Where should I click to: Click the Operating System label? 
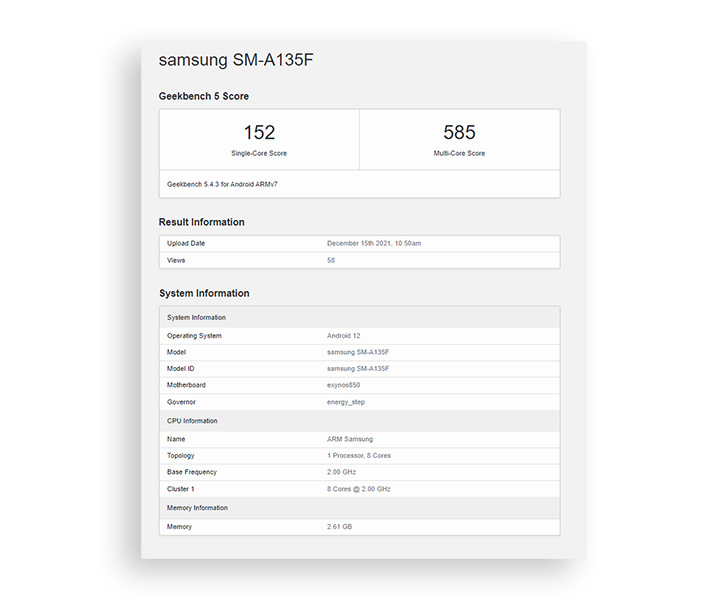point(195,336)
